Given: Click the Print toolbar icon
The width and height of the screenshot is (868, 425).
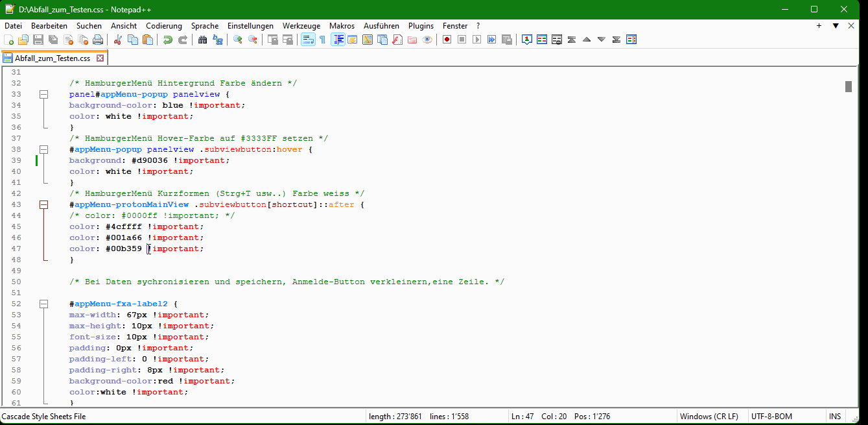Looking at the screenshot, I should 98,40.
